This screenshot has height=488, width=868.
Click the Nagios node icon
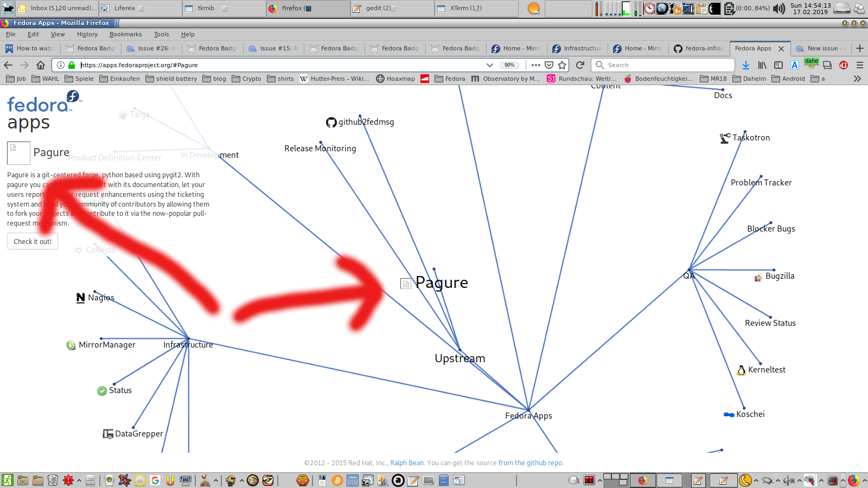pyautogui.click(x=81, y=298)
